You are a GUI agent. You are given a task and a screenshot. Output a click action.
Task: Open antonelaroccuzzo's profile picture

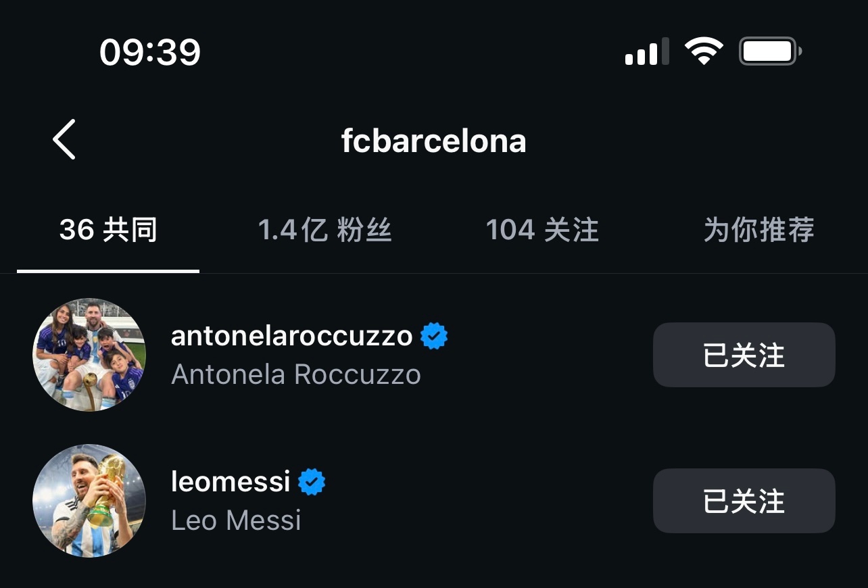[89, 355]
